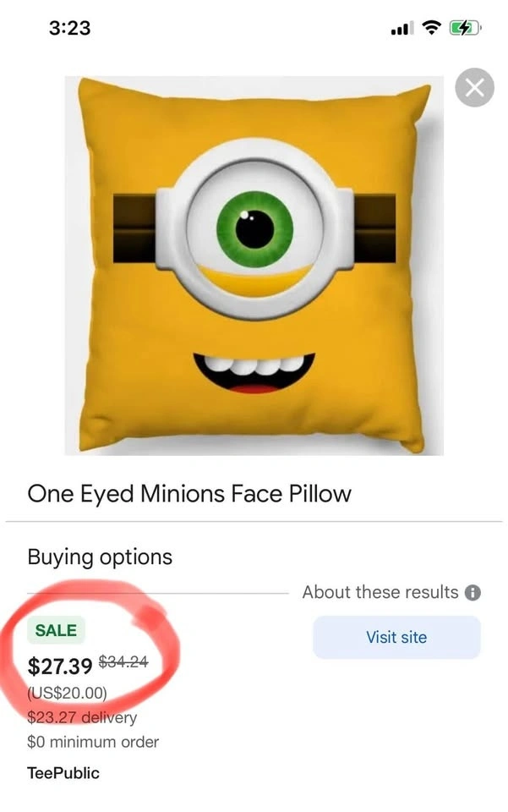
Task: Click the crossed-out $34.24 original price
Action: pyautogui.click(x=125, y=663)
